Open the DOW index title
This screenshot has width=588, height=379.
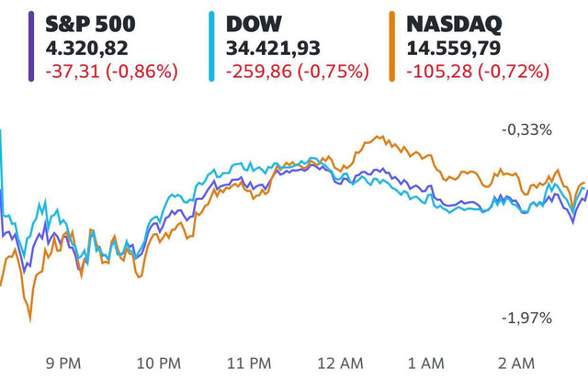(x=254, y=22)
